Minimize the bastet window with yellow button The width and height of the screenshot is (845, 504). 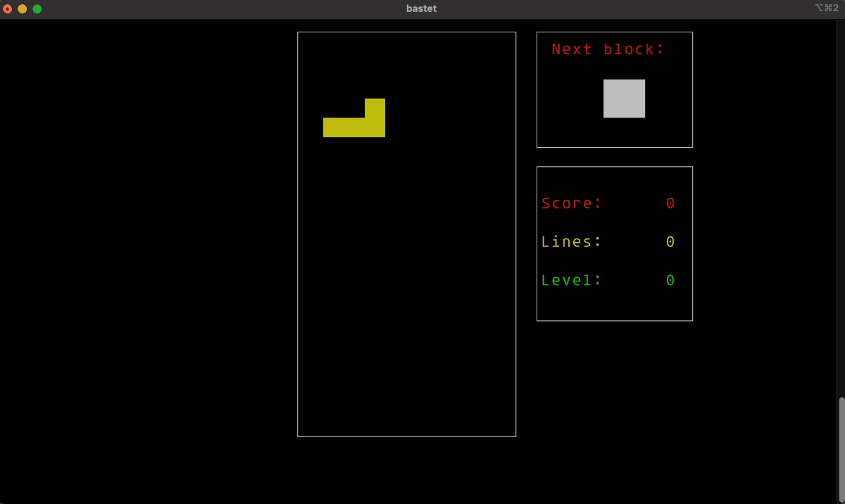pyautogui.click(x=23, y=8)
